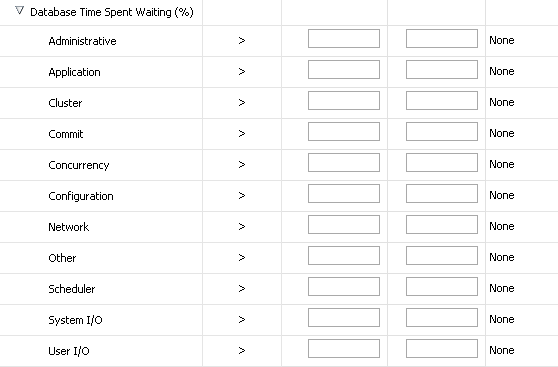Click the second threshold field for Administrative

(442, 38)
